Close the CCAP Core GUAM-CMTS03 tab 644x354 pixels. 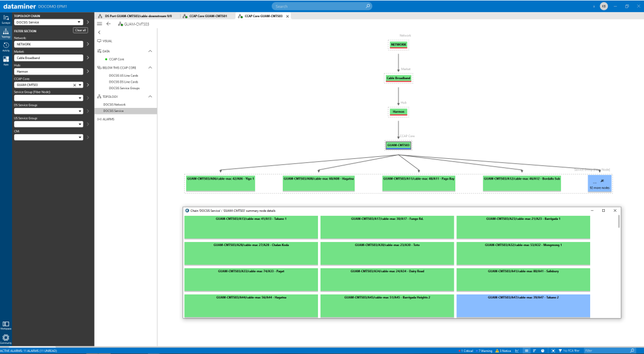[287, 16]
